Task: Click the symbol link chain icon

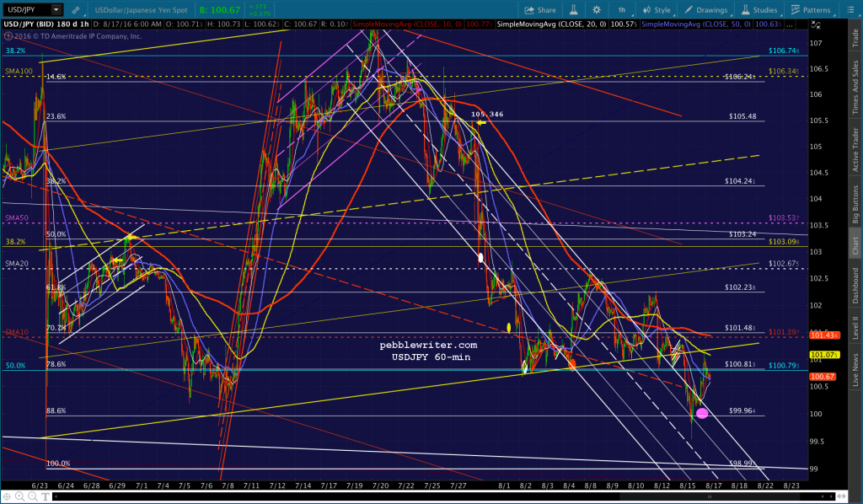Action: point(76,10)
